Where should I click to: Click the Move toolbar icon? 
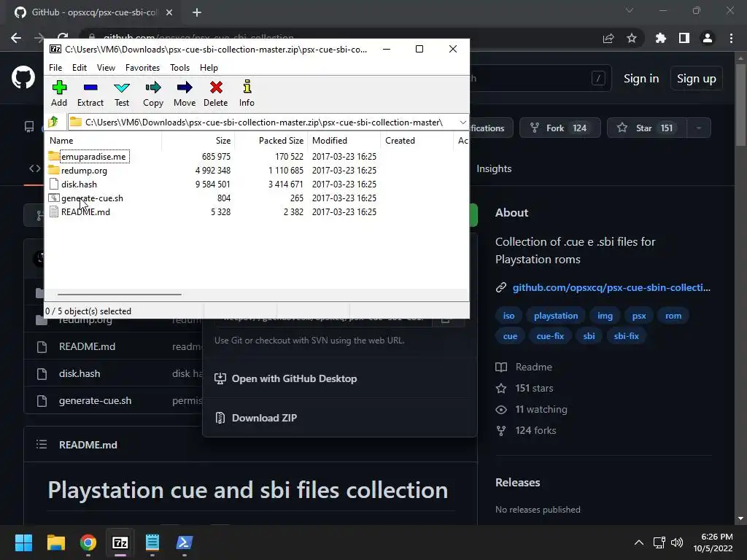(185, 93)
